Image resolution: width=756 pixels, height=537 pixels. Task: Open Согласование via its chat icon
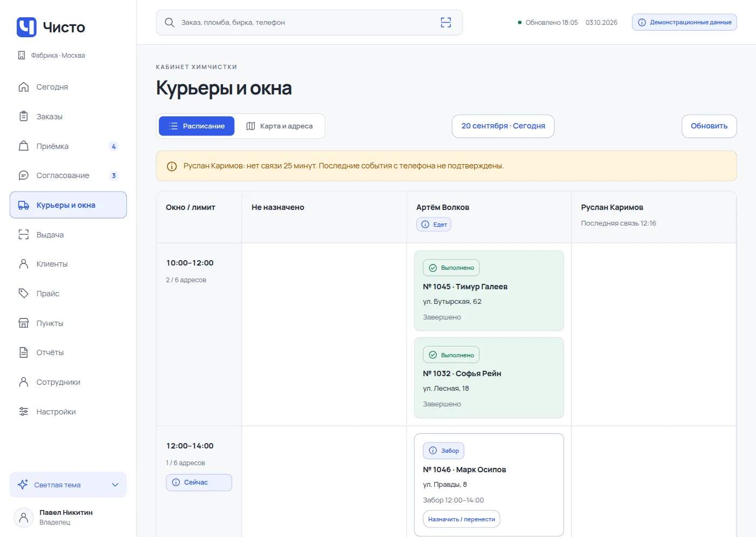click(23, 175)
